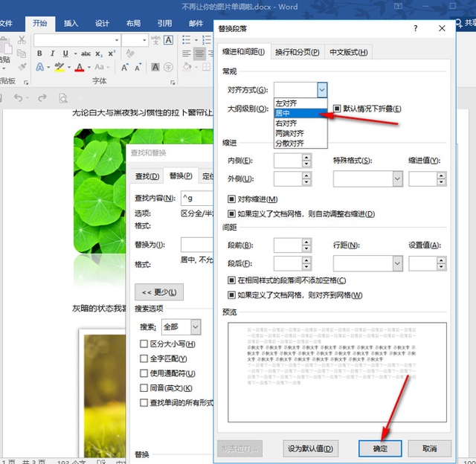This screenshot has height=464, width=476.
Task: Toggle 默认情况下折叠 checkbox
Action: [x=337, y=109]
